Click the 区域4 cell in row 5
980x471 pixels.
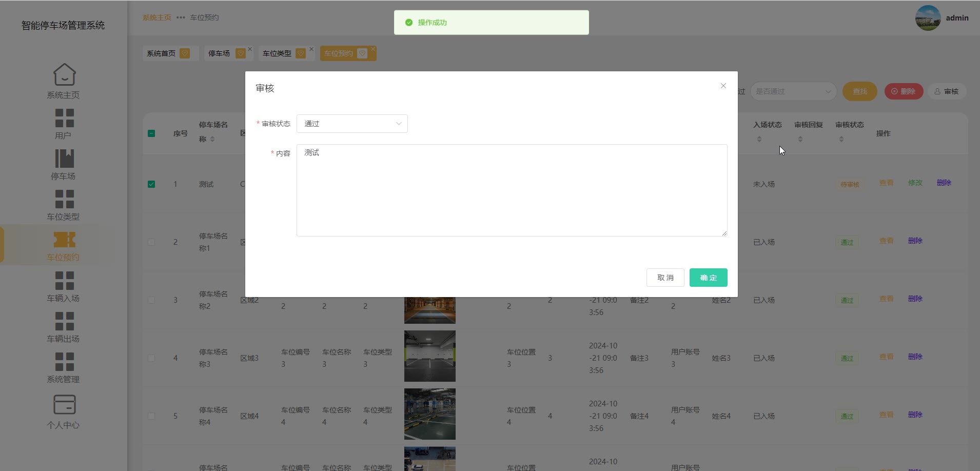click(249, 416)
